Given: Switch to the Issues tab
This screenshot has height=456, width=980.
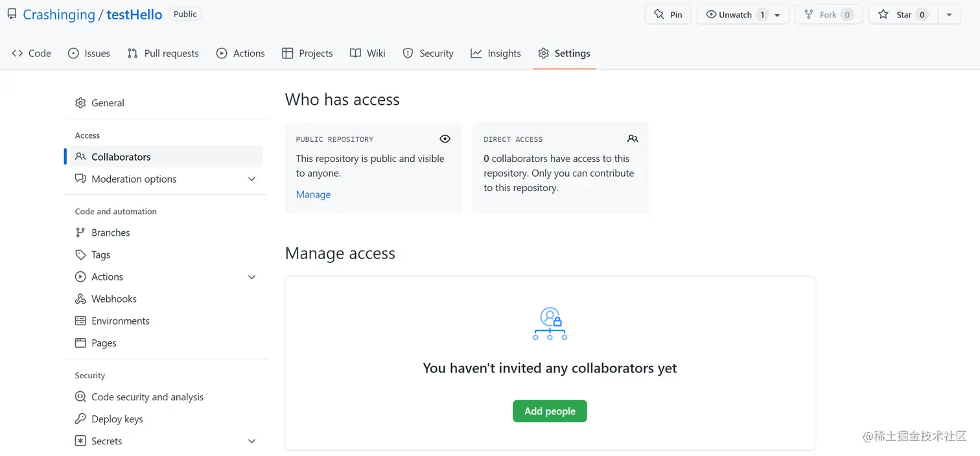Looking at the screenshot, I should 89,53.
